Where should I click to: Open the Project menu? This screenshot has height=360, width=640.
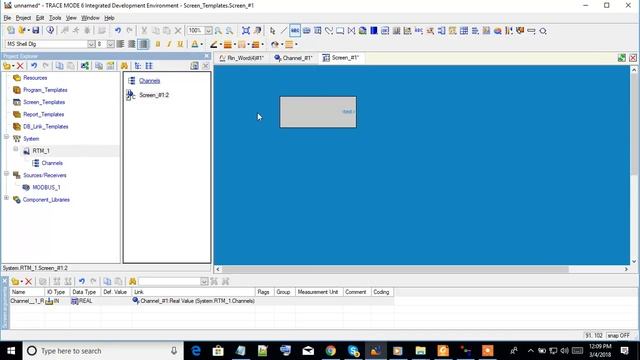pyautogui.click(x=23, y=18)
